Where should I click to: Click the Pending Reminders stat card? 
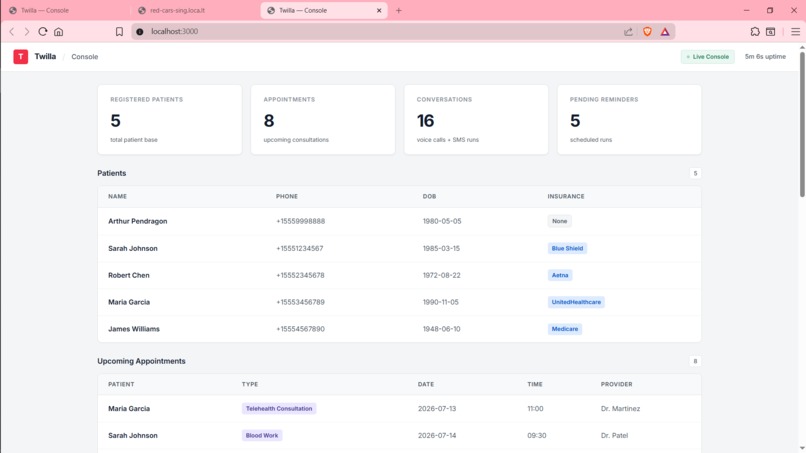629,119
